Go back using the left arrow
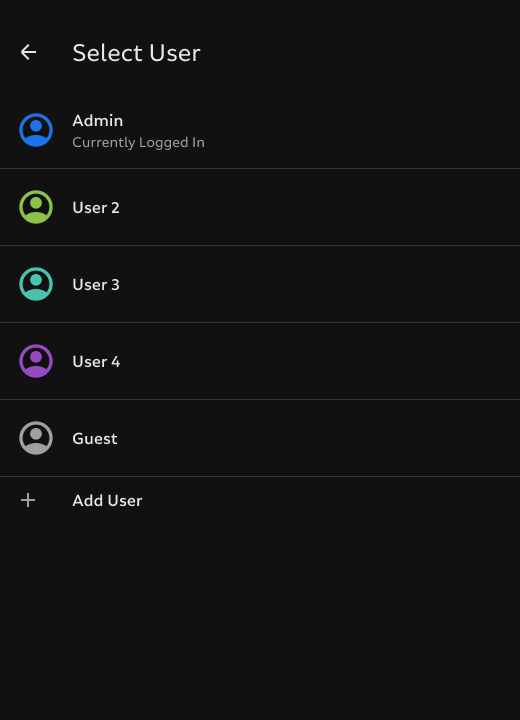The image size is (520, 720). (28, 52)
